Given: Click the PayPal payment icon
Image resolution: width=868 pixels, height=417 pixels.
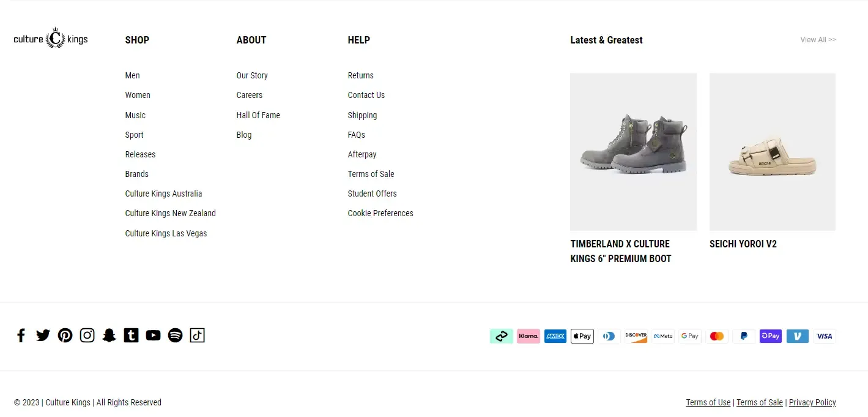Looking at the screenshot, I should click(743, 336).
